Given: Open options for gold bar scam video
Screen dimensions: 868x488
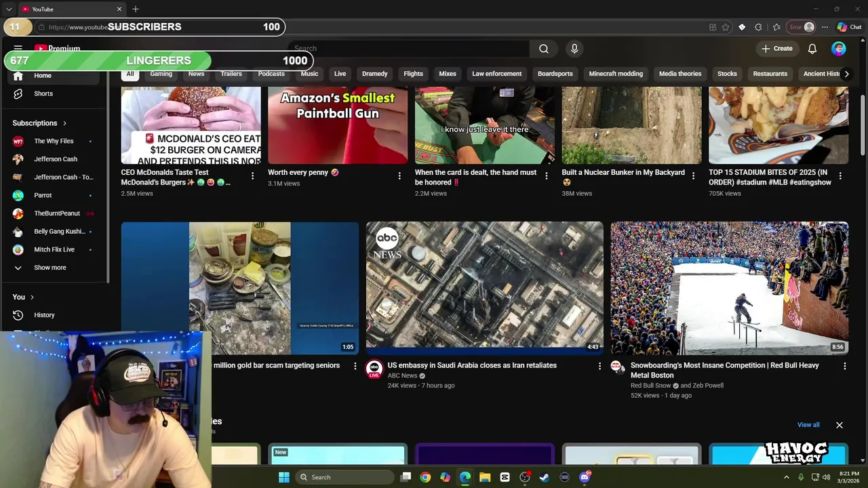Looking at the screenshot, I should [x=355, y=366].
